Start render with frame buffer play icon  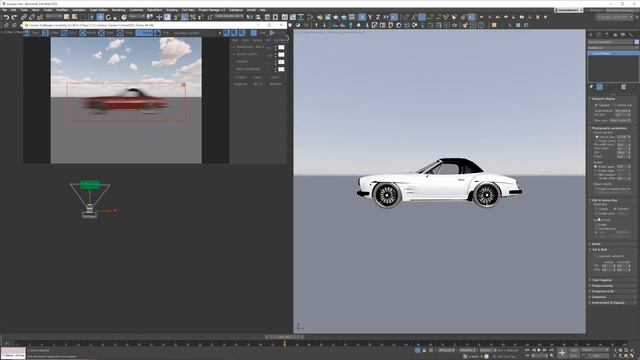272,33
